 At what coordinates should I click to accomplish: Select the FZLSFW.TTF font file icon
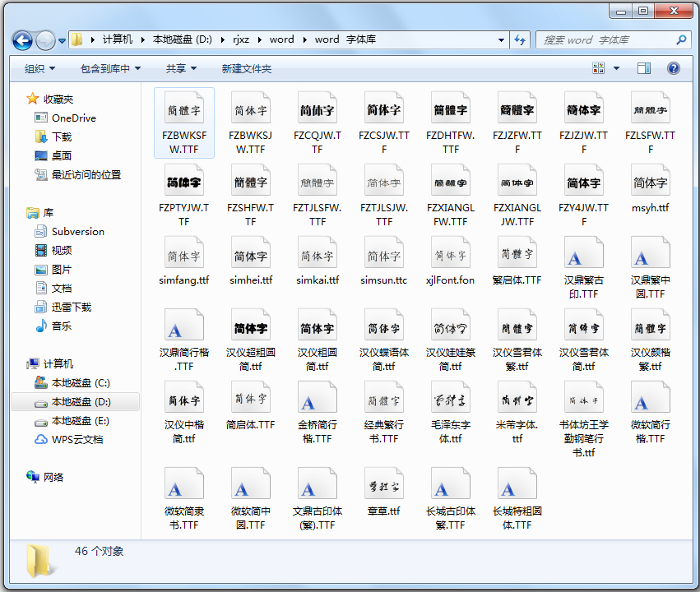point(650,108)
